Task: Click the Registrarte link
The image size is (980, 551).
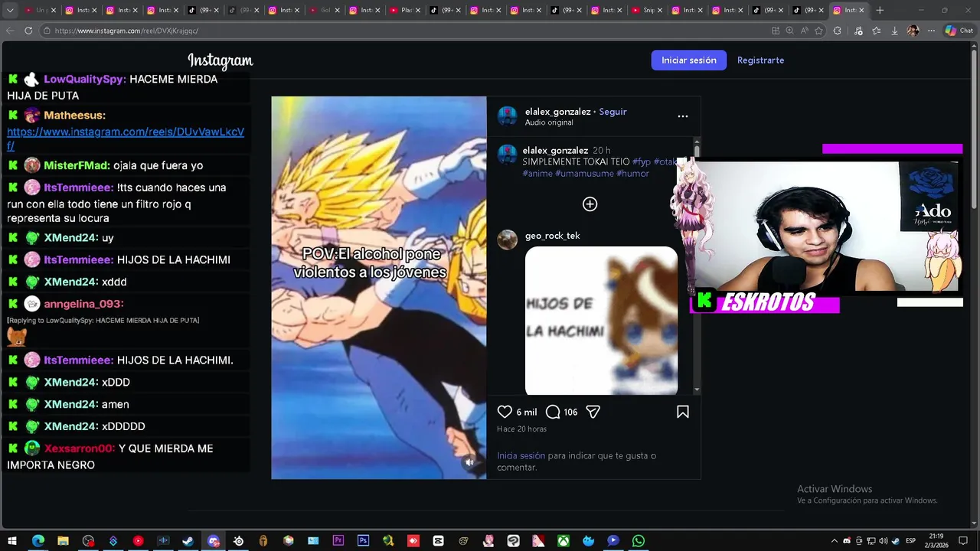Action: tap(760, 60)
